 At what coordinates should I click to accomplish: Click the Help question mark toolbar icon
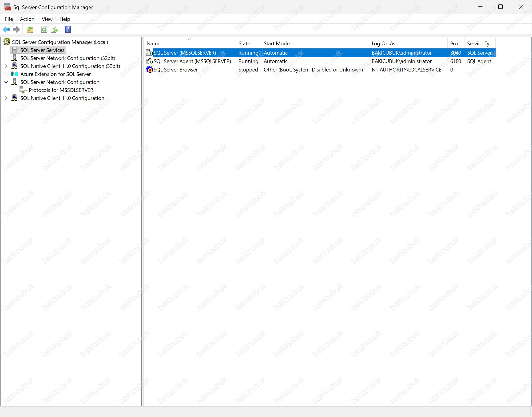[x=68, y=30]
